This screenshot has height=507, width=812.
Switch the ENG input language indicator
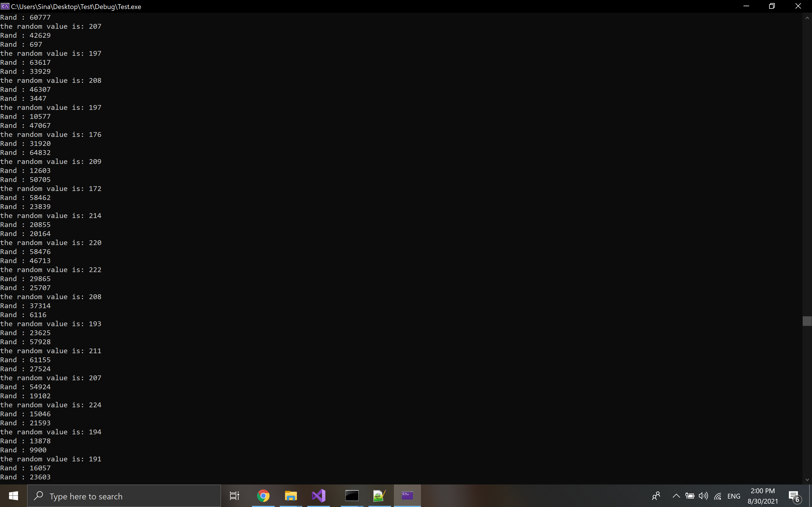click(x=734, y=496)
